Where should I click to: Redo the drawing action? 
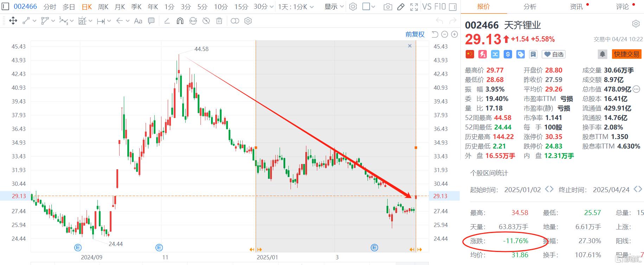453,21
